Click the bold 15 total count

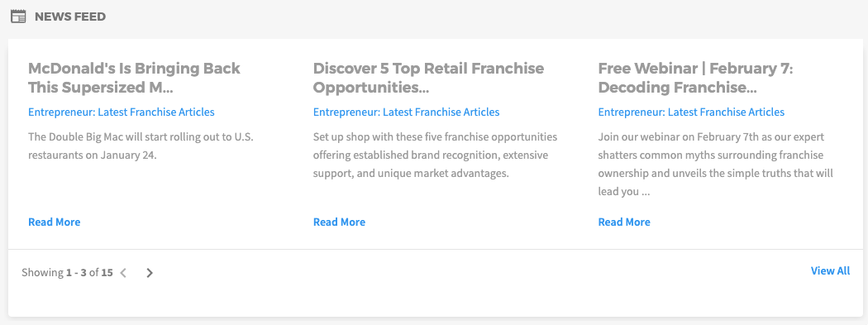point(107,272)
